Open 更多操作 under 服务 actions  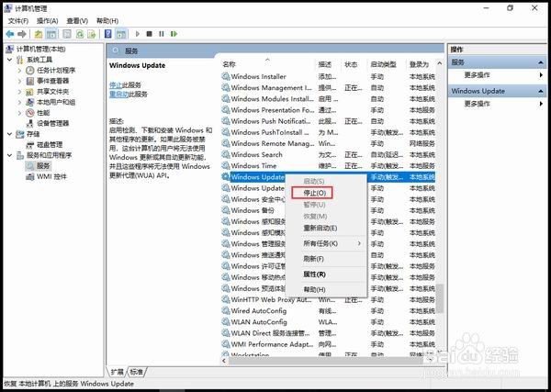tap(477, 75)
